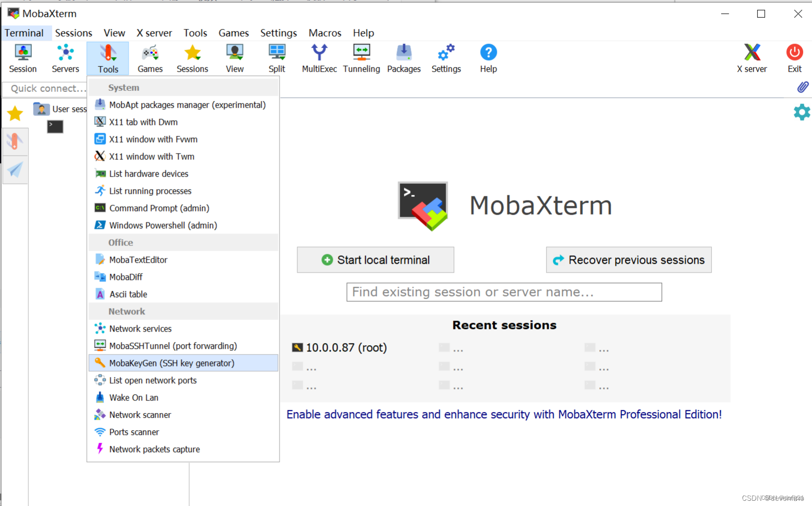Click the paperclip icon at right
812x506 pixels.
tap(803, 87)
